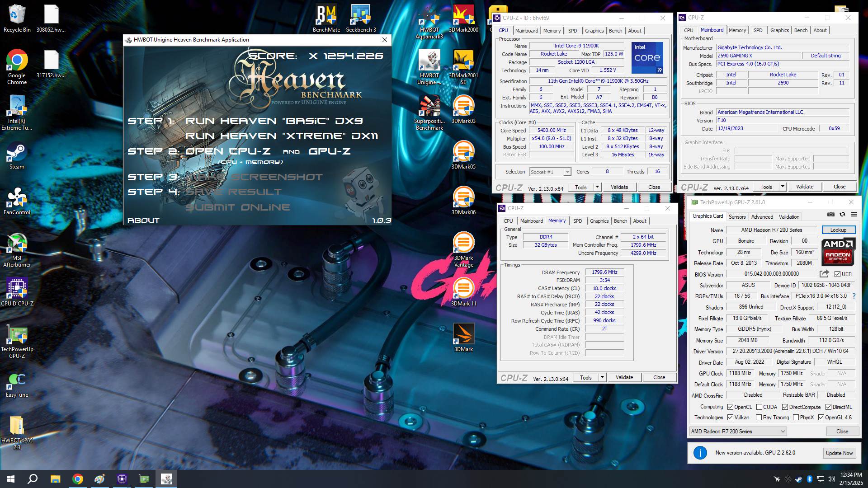The image size is (868, 488).
Task: Launch 3DMark03 desktop shortcut
Action: [463, 109]
